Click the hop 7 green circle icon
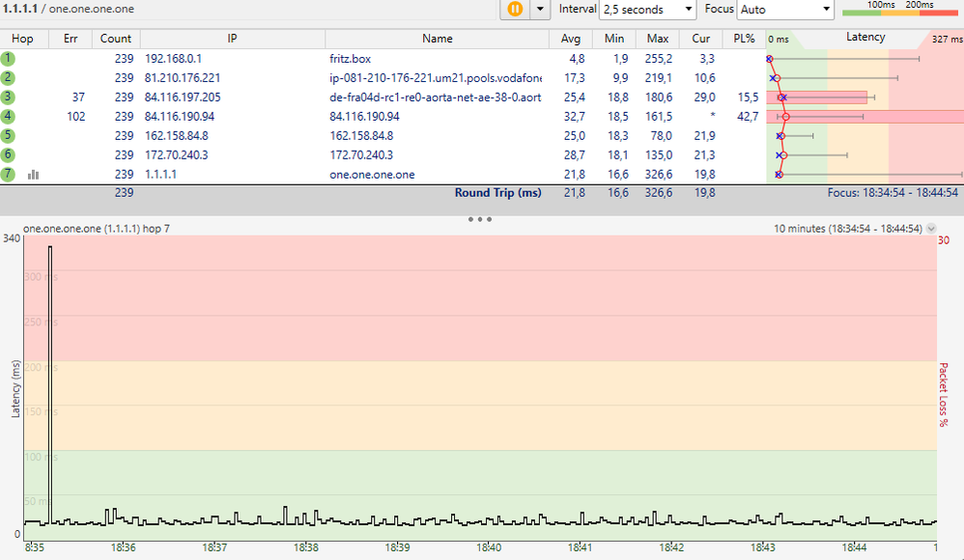 point(8,174)
